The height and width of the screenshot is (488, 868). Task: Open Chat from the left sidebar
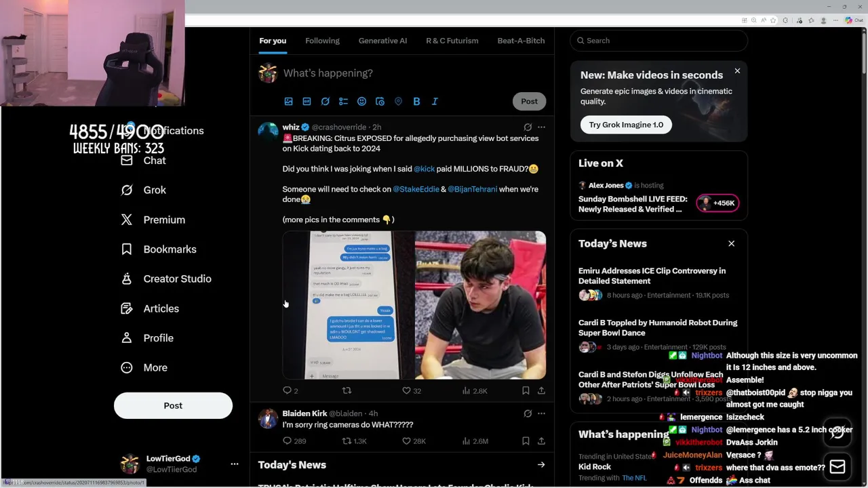[143, 161]
